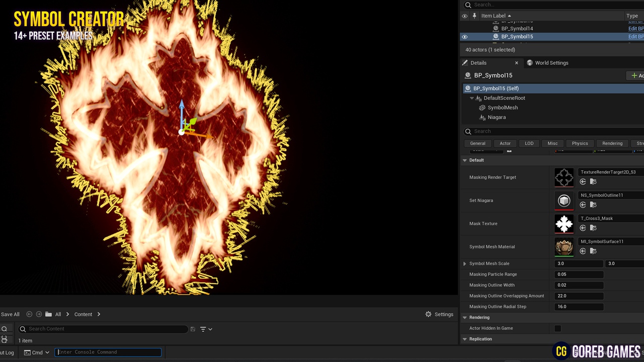
Task: Click the World Settings globe icon
Action: pos(530,63)
